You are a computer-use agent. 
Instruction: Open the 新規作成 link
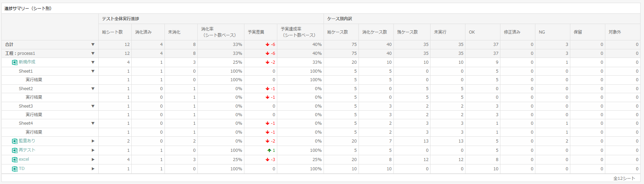pos(27,62)
